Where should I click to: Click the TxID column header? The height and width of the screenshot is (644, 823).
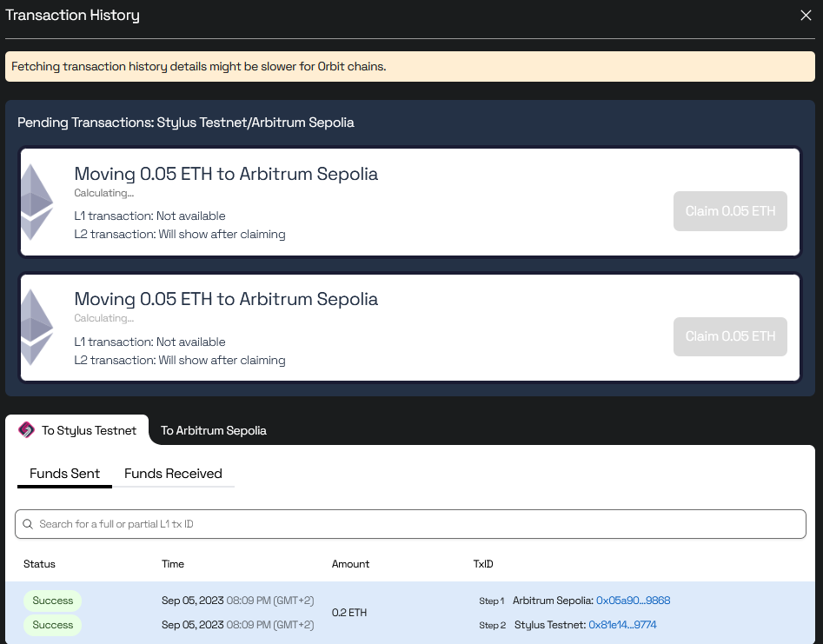click(483, 564)
